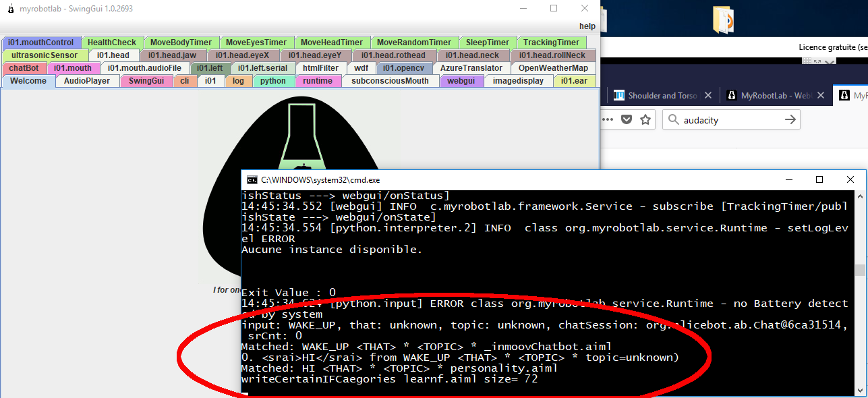This screenshot has height=398, width=868.
Task: Open the log tab
Action: [239, 81]
